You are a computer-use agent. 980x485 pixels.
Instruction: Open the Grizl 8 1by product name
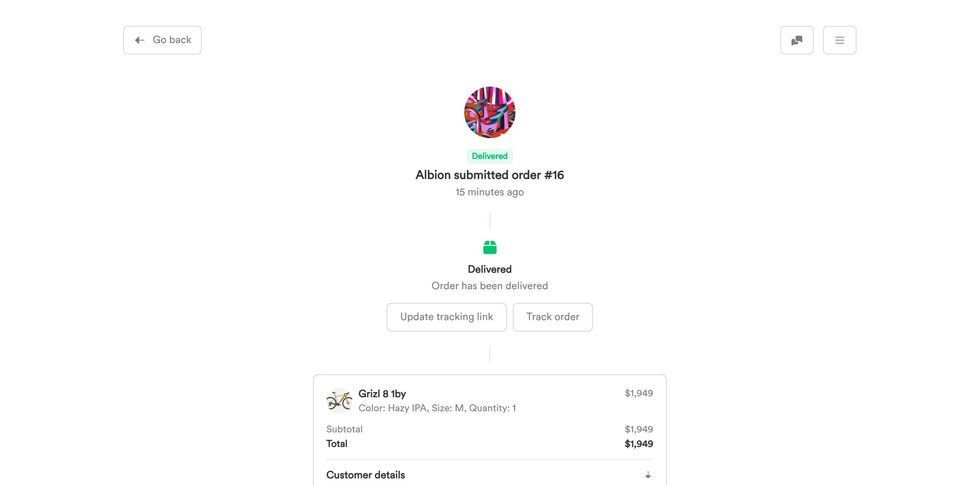click(382, 394)
